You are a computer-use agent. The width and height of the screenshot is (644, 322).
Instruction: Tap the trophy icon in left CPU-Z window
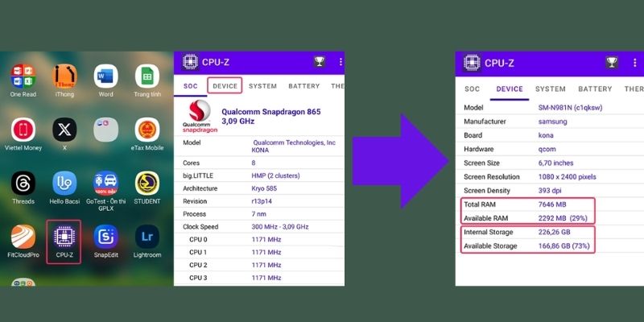coord(320,62)
